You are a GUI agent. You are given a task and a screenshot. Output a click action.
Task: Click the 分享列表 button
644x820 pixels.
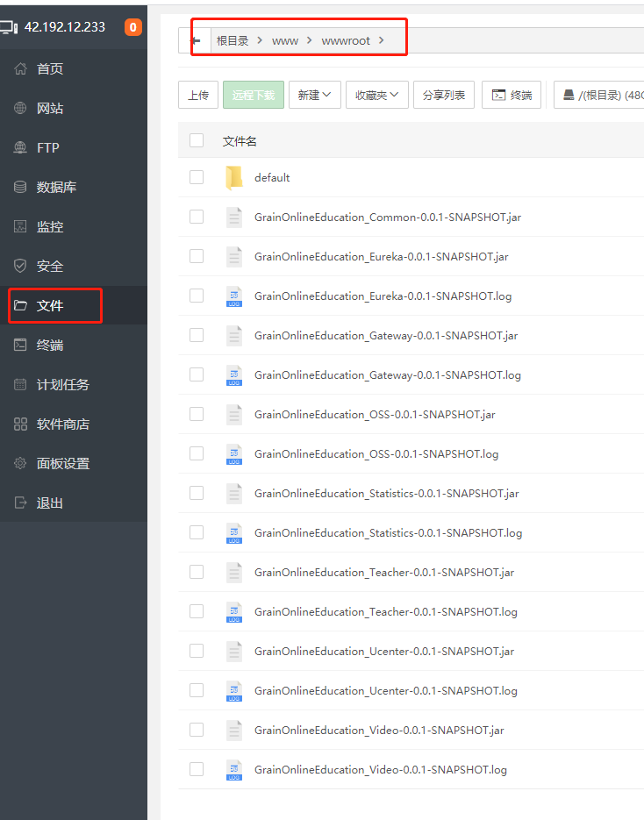tap(444, 95)
